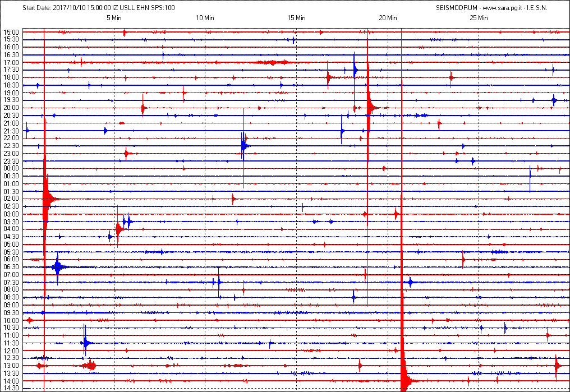The width and height of the screenshot is (570, 392).
Task: Click the 03:00 row time label
Action: tap(11, 214)
